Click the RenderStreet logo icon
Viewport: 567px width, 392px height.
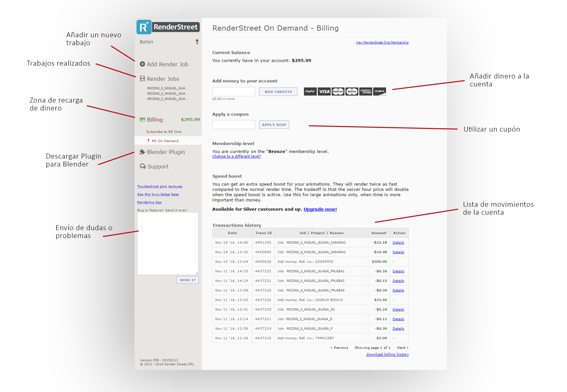click(x=144, y=27)
